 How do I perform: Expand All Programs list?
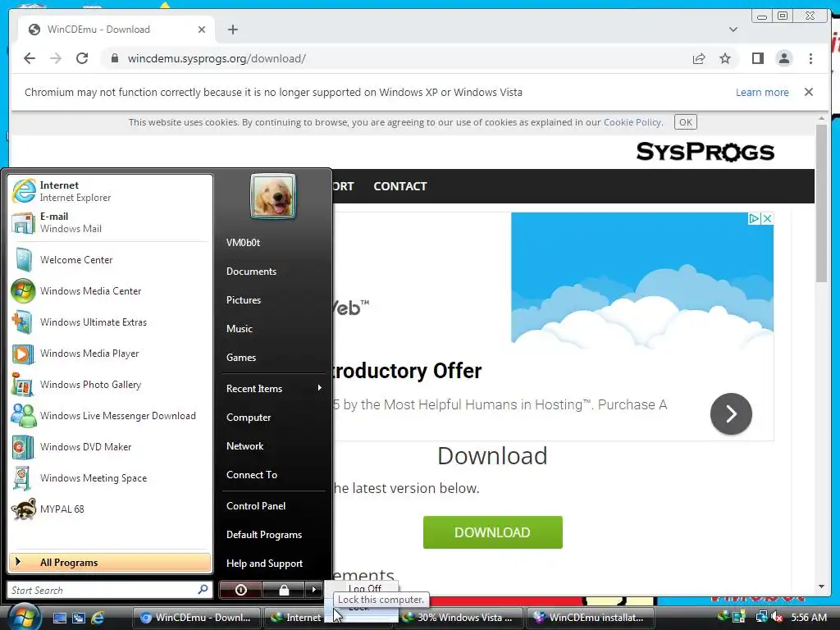(x=110, y=563)
